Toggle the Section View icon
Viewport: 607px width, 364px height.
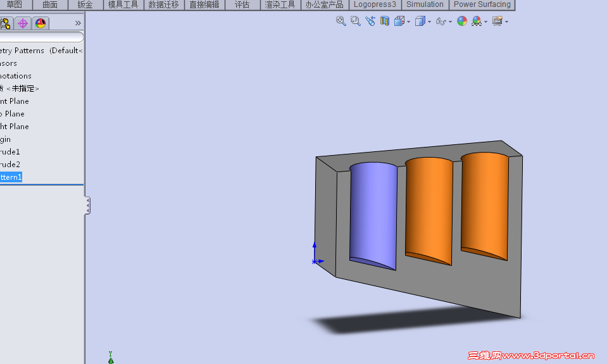(x=384, y=21)
